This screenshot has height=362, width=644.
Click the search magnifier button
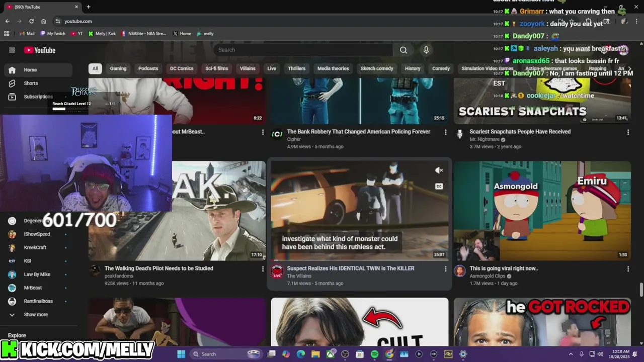pyautogui.click(x=404, y=50)
